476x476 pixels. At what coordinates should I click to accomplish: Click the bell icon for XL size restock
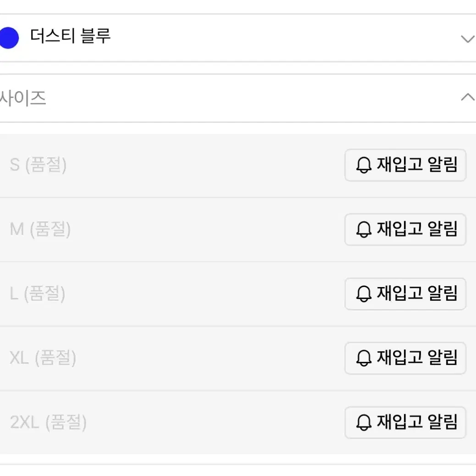(x=364, y=359)
